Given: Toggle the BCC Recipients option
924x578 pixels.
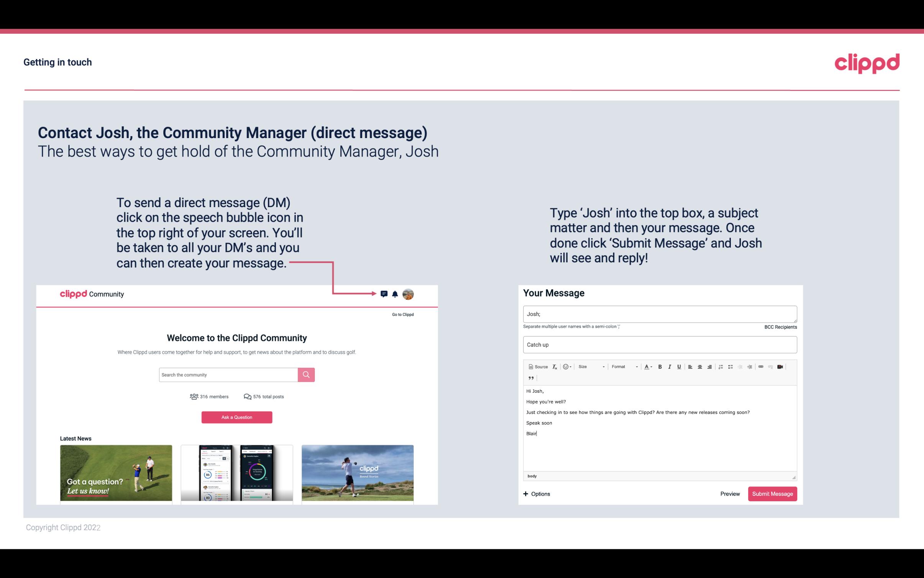Looking at the screenshot, I should [x=781, y=327].
